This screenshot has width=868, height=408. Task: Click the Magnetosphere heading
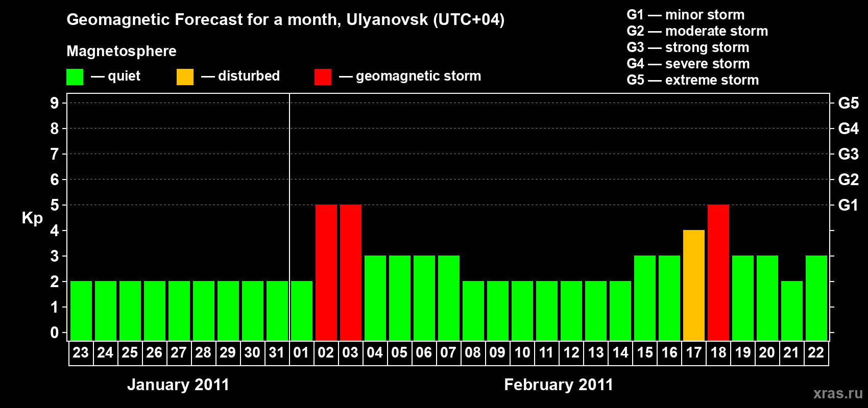click(x=122, y=52)
